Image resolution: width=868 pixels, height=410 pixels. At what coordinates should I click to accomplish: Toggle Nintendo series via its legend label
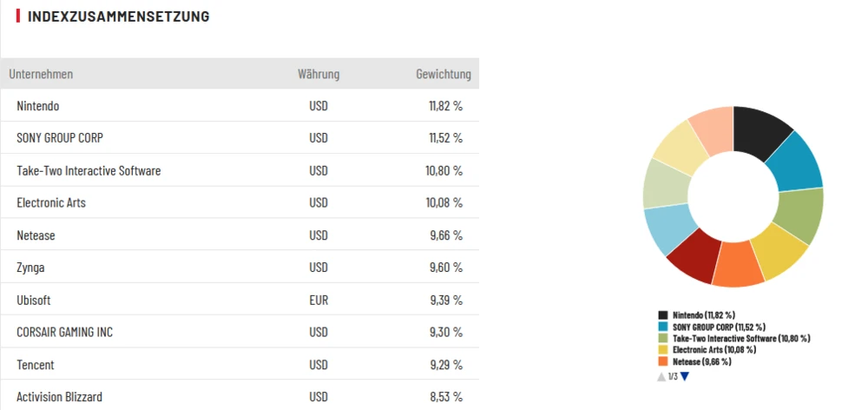(703, 314)
